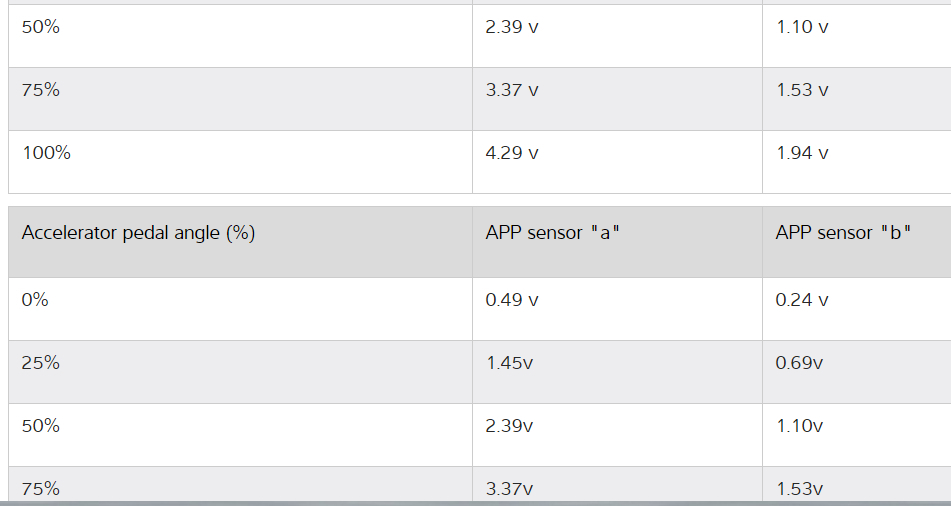This screenshot has width=951, height=506.
Task: Click the 50% cell below the 25% row
Action: [x=41, y=426]
